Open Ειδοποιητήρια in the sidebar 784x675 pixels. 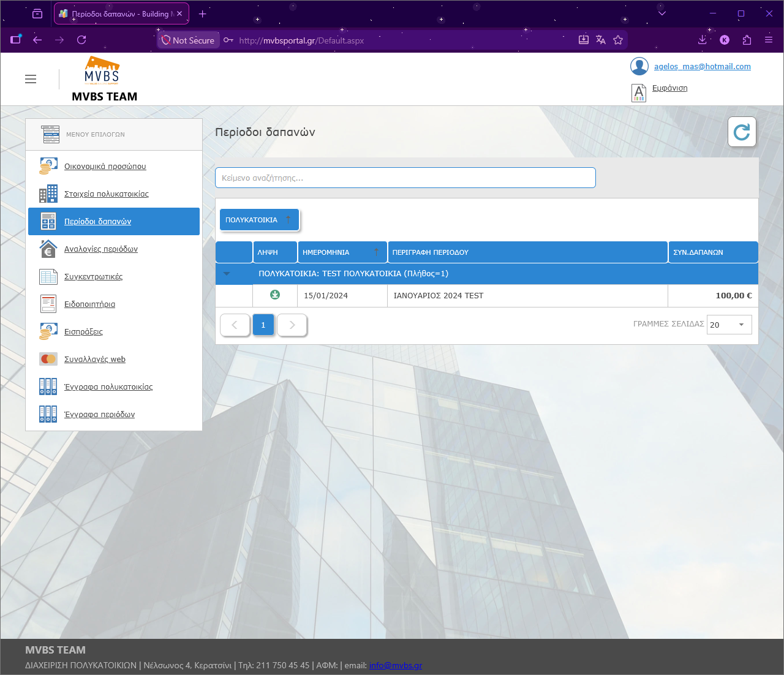[89, 304]
